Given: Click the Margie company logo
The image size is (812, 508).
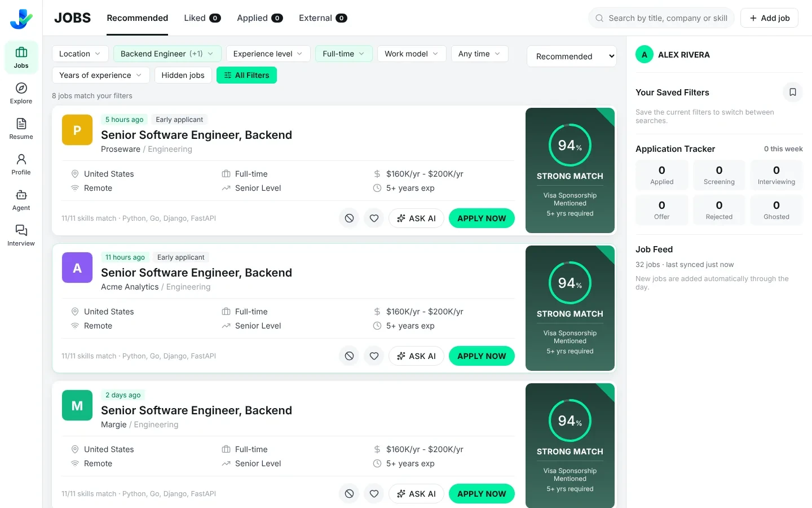Looking at the screenshot, I should coord(77,405).
